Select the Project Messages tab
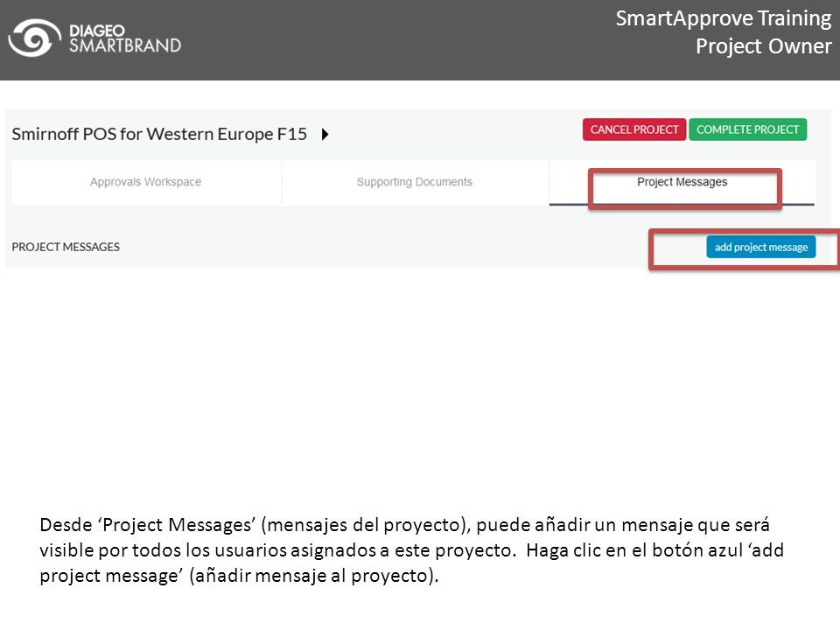This screenshot has height=630, width=840. [682, 182]
